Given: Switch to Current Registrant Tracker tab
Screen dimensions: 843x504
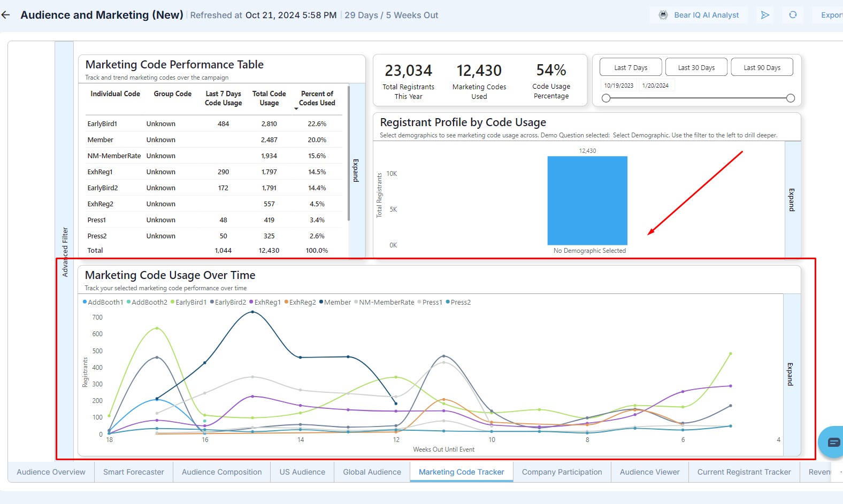Looking at the screenshot, I should pyautogui.click(x=744, y=472).
